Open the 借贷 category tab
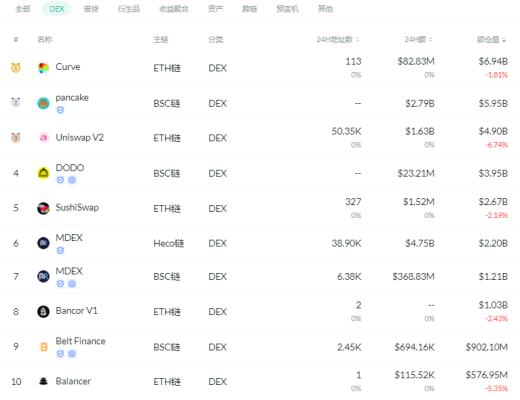This screenshot has width=520, height=400. coord(91,9)
